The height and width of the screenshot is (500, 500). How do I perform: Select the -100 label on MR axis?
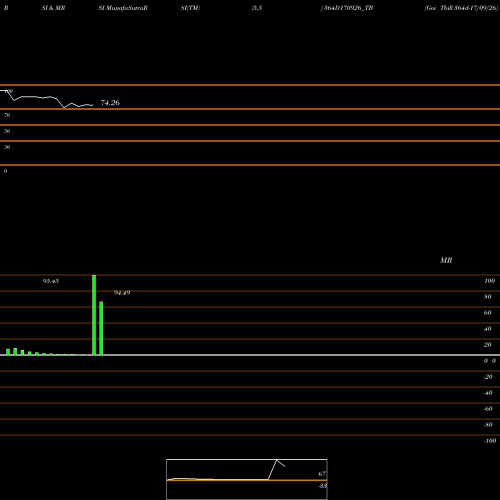tap(490, 441)
